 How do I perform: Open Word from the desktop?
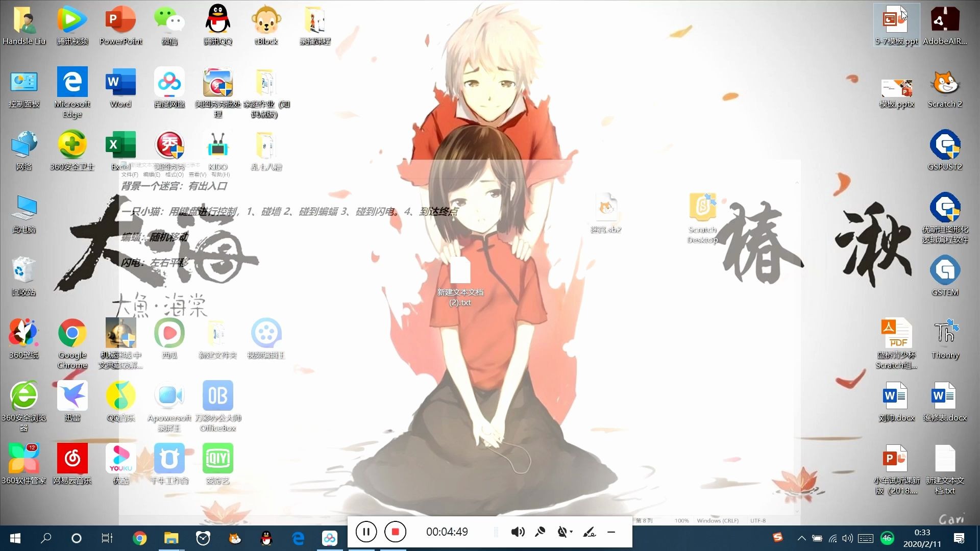click(x=120, y=83)
